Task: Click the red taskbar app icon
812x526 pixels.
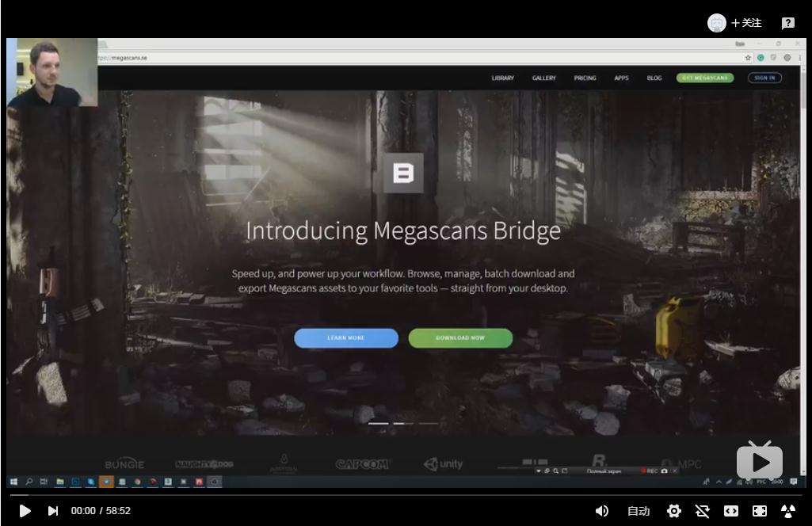Action: pos(199,482)
